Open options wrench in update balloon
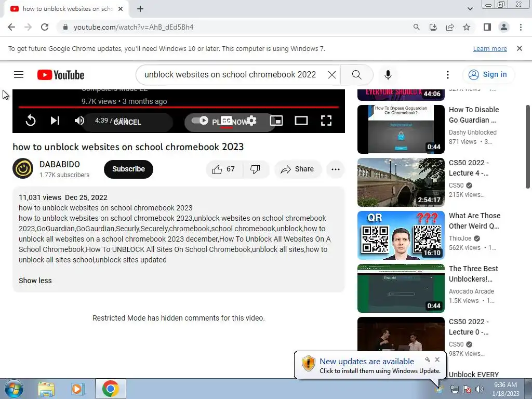This screenshot has width=532, height=399. click(428, 360)
